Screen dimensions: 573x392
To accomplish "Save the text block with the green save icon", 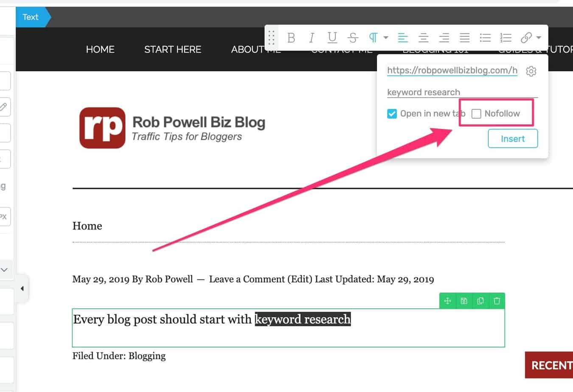I will (x=463, y=301).
